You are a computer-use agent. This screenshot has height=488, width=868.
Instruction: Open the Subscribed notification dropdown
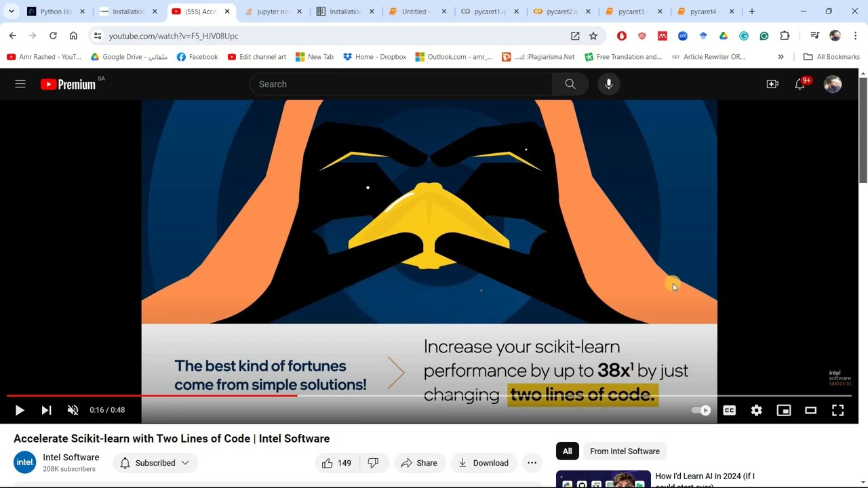point(155,463)
